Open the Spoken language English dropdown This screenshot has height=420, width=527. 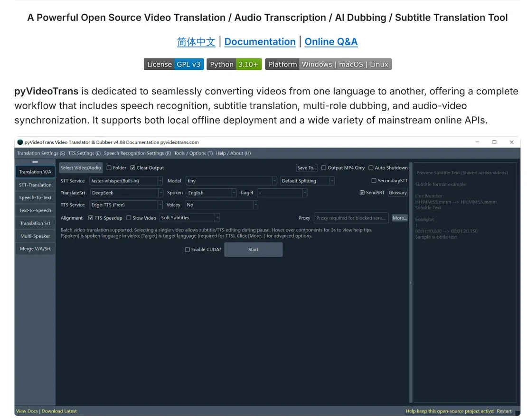pos(211,193)
